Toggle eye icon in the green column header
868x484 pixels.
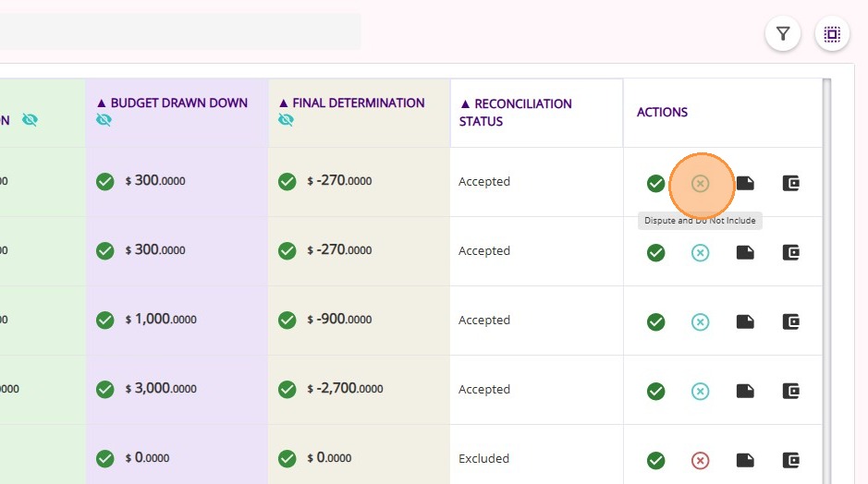[x=30, y=120]
